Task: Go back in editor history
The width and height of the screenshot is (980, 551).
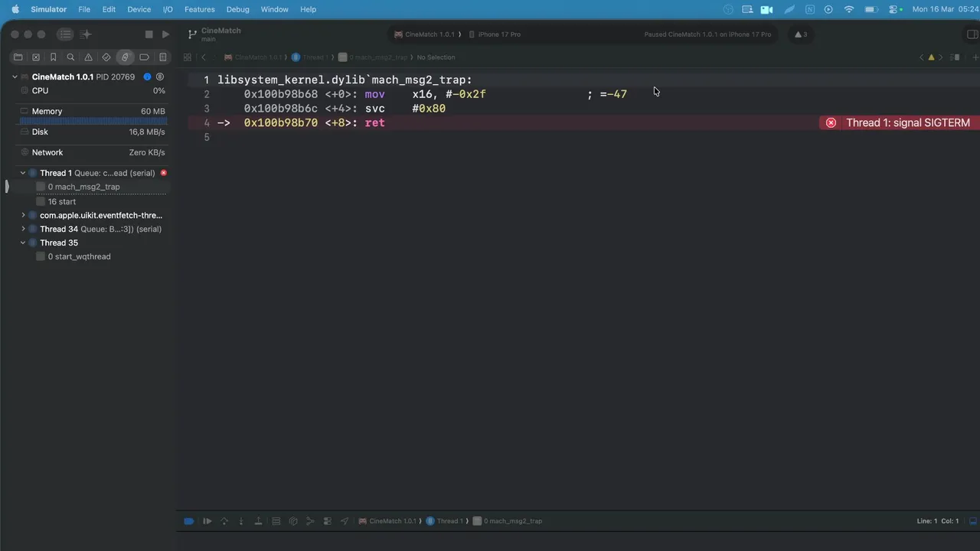Action: coord(204,57)
